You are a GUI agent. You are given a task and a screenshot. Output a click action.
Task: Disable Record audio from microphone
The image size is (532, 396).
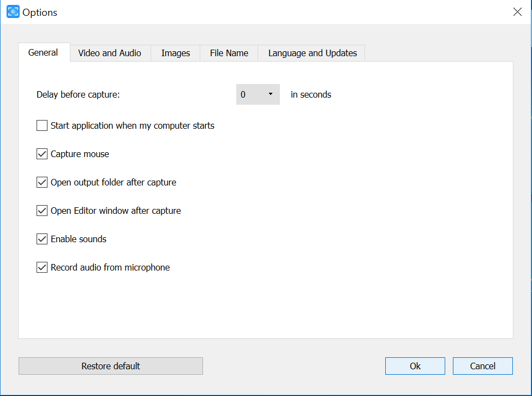tap(42, 268)
